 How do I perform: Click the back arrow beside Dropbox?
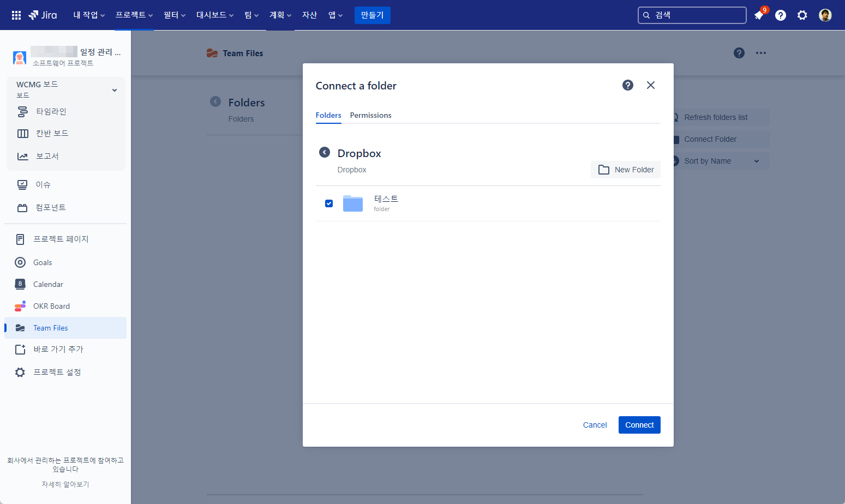(x=325, y=152)
